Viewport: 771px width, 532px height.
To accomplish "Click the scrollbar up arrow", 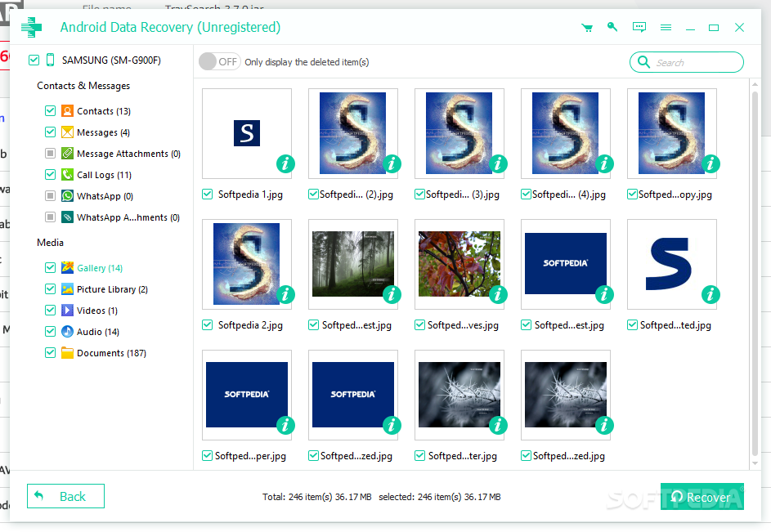I will click(755, 84).
